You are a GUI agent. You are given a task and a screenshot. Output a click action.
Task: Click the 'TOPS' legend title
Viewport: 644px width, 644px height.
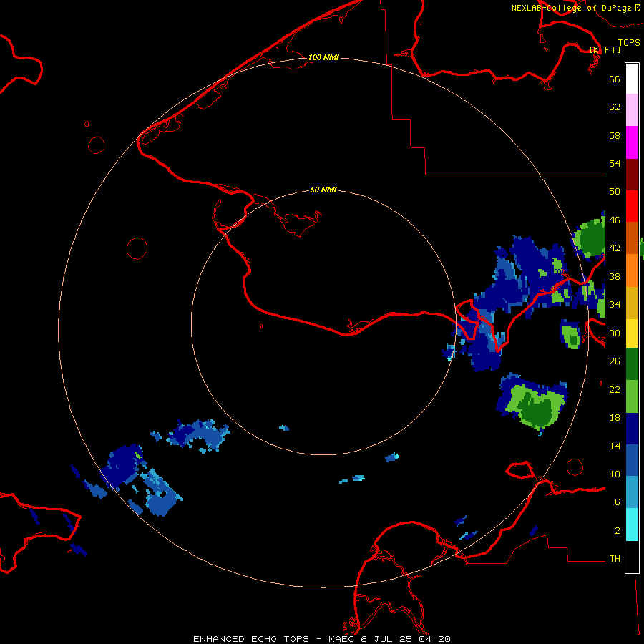click(629, 42)
